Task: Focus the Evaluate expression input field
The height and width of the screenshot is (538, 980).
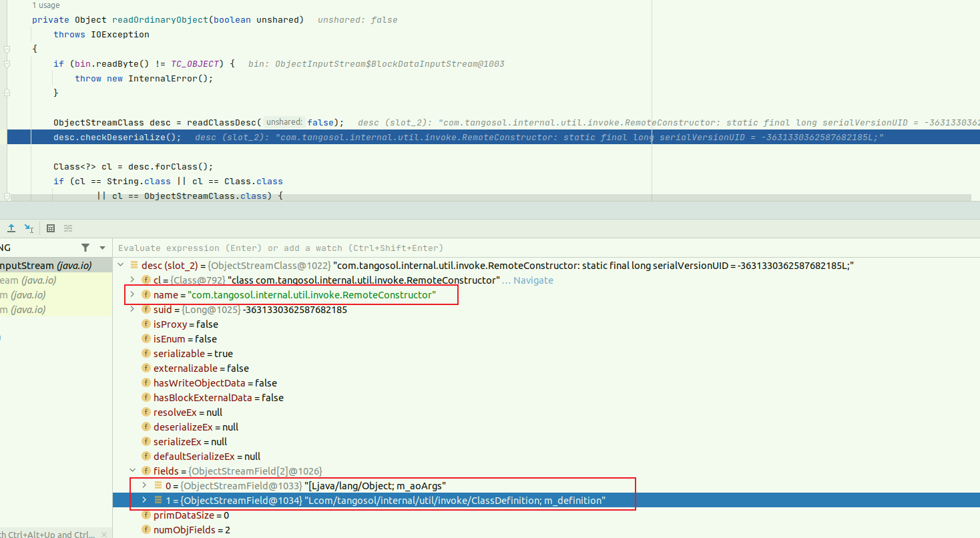Action: click(x=546, y=248)
